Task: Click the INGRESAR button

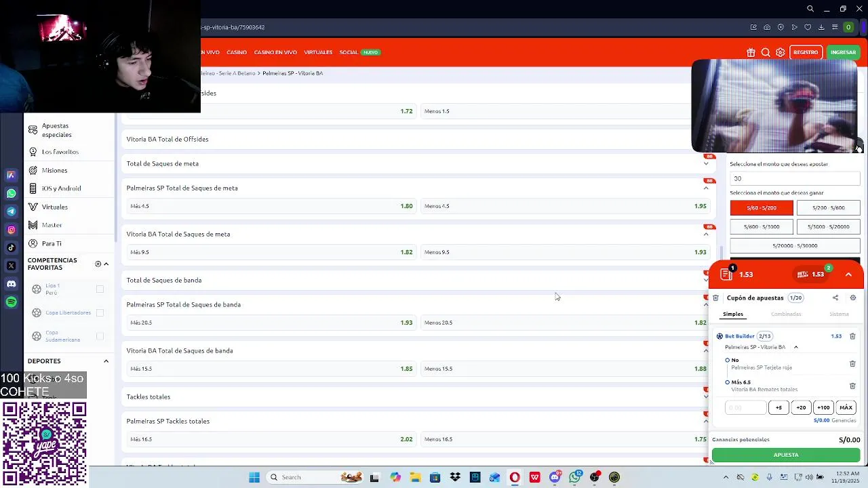Action: point(843,52)
